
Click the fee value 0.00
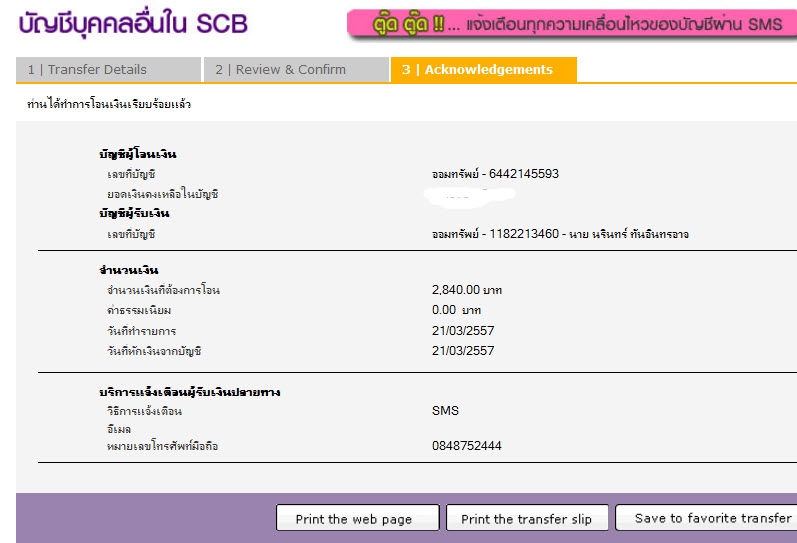tap(444, 310)
